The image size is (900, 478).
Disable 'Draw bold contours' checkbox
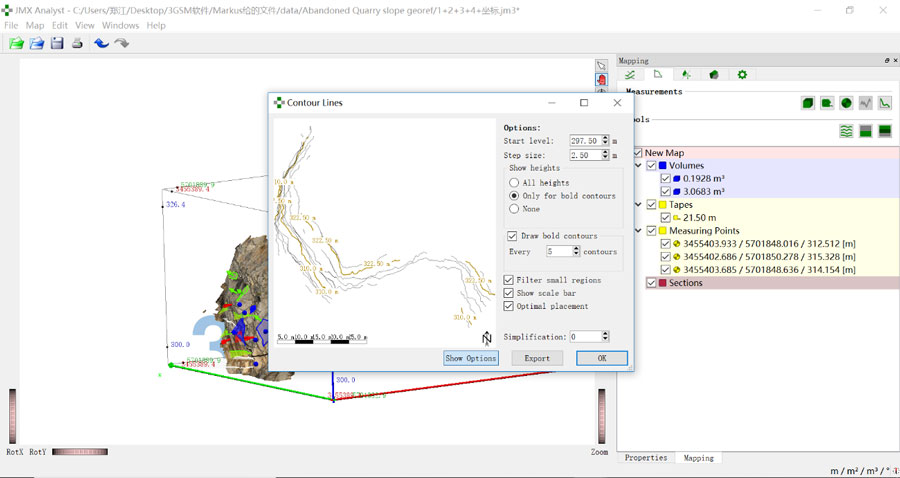click(x=513, y=236)
